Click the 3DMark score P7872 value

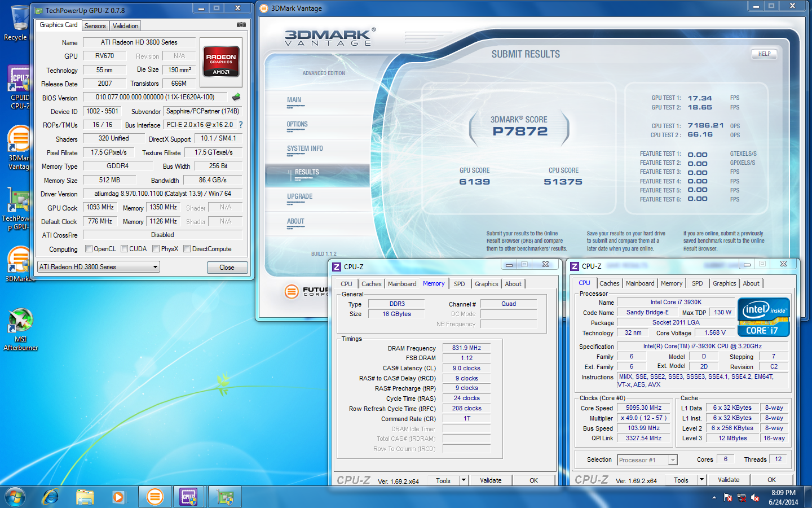[520, 132]
